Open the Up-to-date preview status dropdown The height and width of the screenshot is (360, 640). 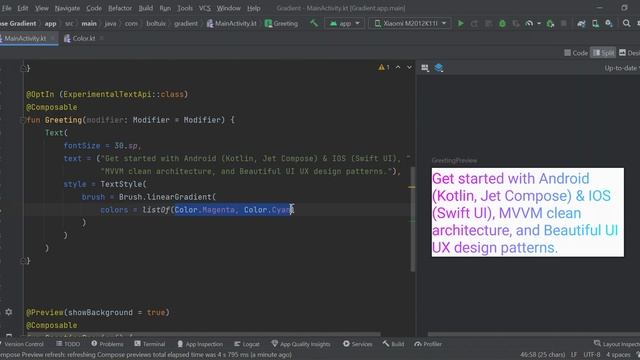point(622,68)
